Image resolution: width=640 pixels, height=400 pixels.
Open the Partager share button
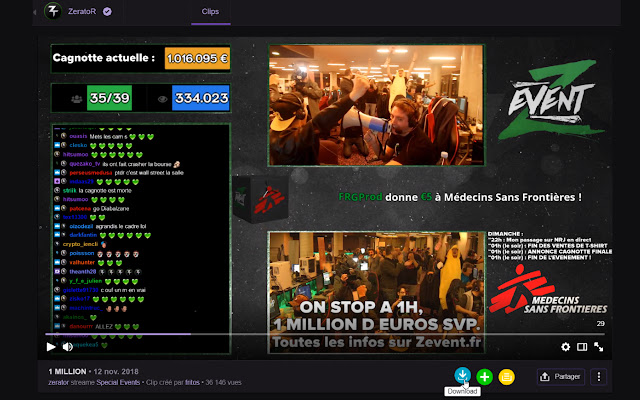(x=561, y=377)
